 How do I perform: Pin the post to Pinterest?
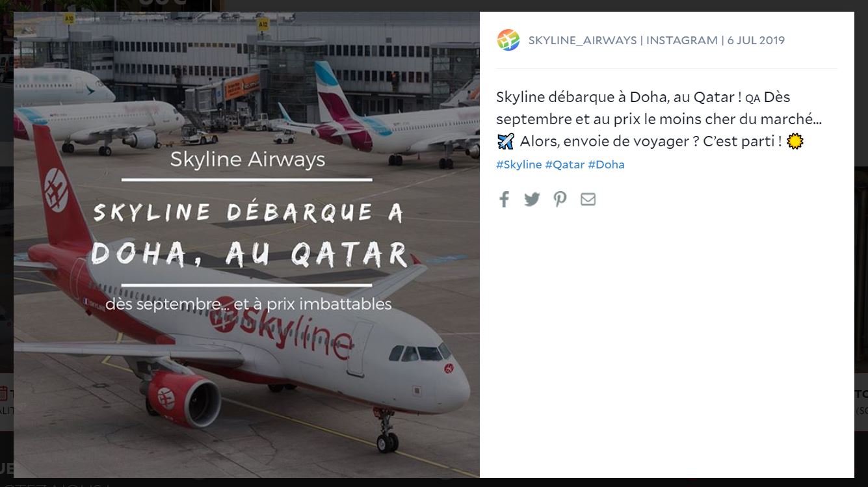560,199
